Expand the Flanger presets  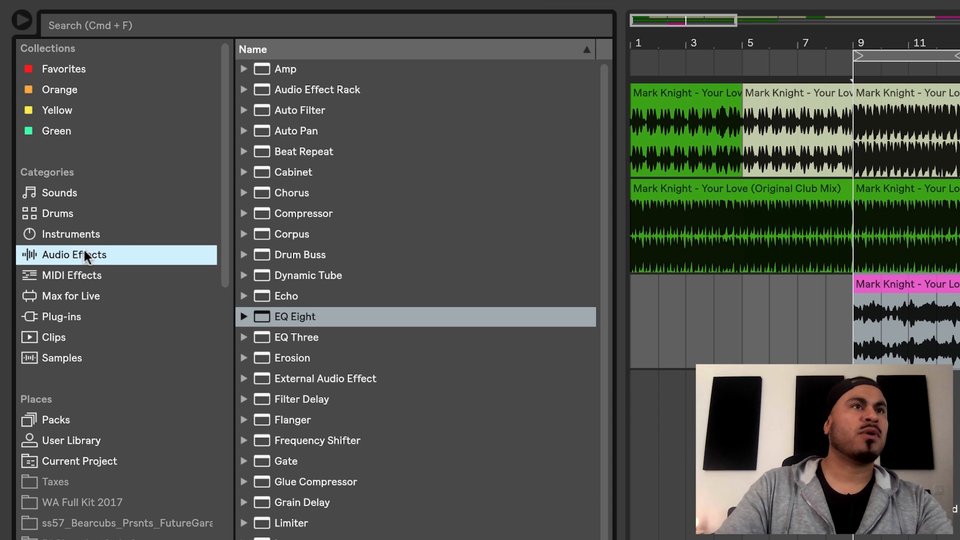coord(244,420)
